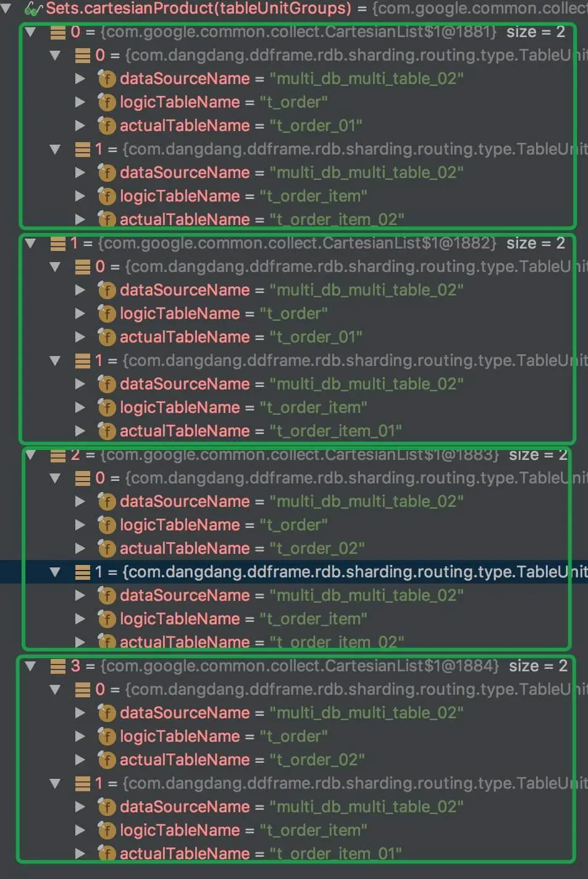The image size is (588, 879).
Task: Collapse the highlighted TableUnit element 1
Action: [x=55, y=572]
